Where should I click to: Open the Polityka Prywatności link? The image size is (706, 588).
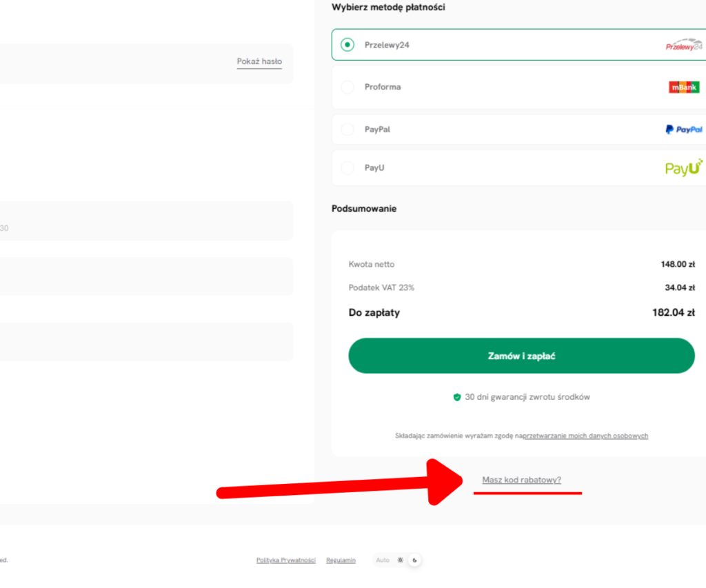pyautogui.click(x=286, y=560)
